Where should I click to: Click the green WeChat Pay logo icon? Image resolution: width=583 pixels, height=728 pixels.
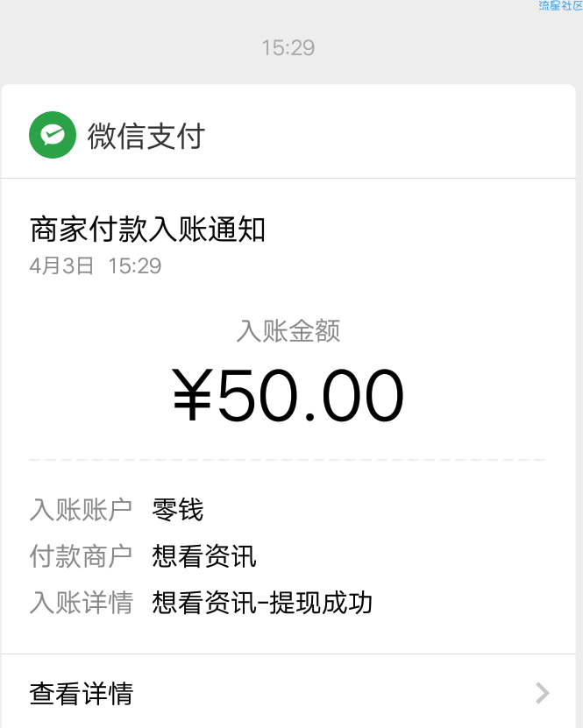53,135
